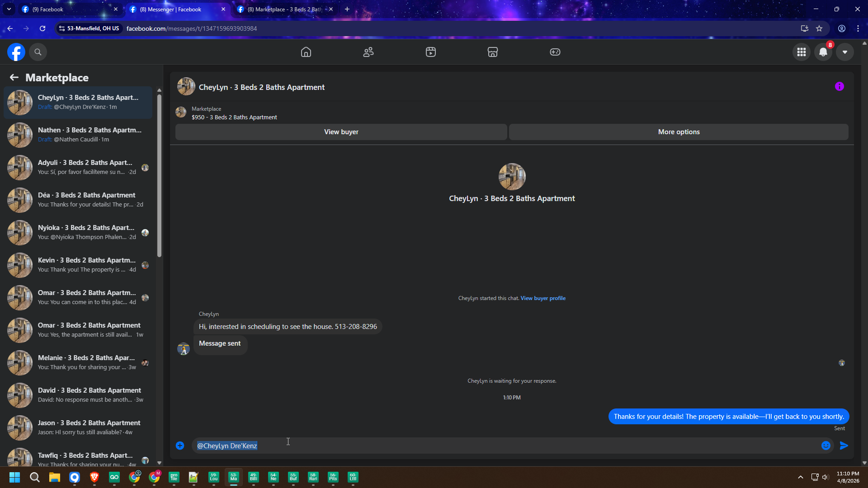
Task: Click the View buyer button
Action: [x=341, y=132]
